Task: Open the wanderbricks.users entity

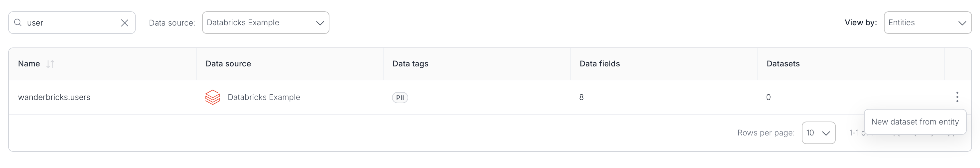Action: point(54,97)
